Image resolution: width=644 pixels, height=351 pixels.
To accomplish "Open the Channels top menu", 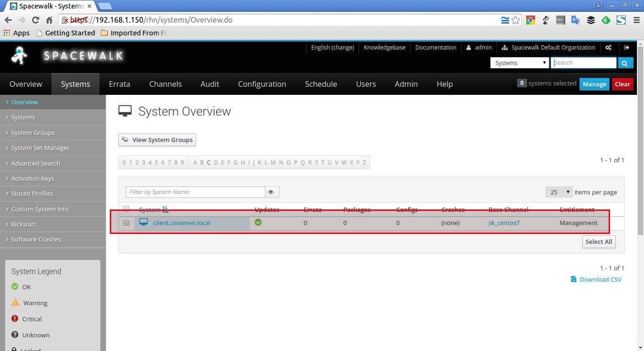I will tap(165, 84).
